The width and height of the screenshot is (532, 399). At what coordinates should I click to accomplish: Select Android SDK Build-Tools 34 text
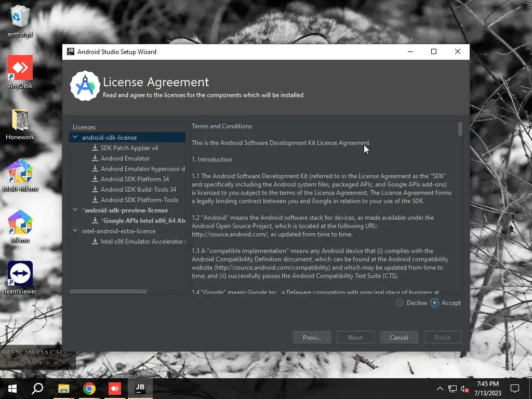(x=138, y=189)
